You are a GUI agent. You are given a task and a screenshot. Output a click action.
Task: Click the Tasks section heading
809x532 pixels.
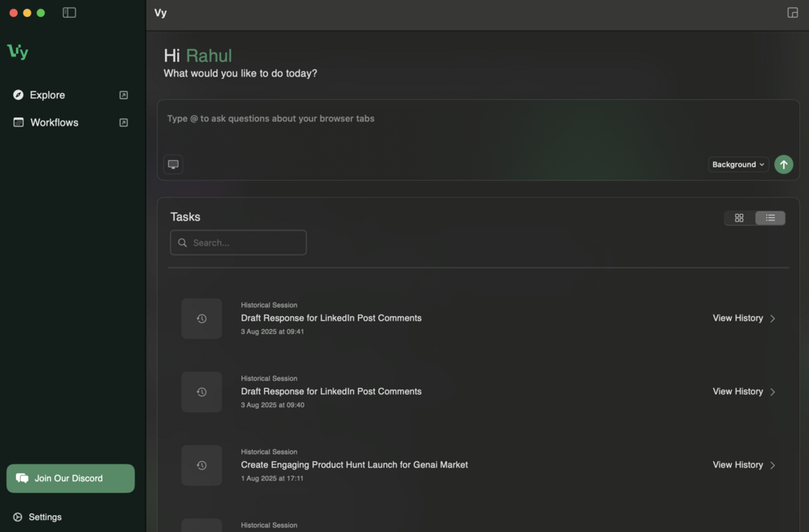pyautogui.click(x=185, y=217)
